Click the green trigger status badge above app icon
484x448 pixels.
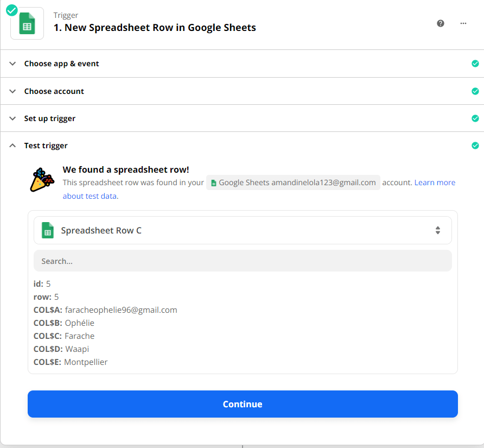(x=12, y=10)
